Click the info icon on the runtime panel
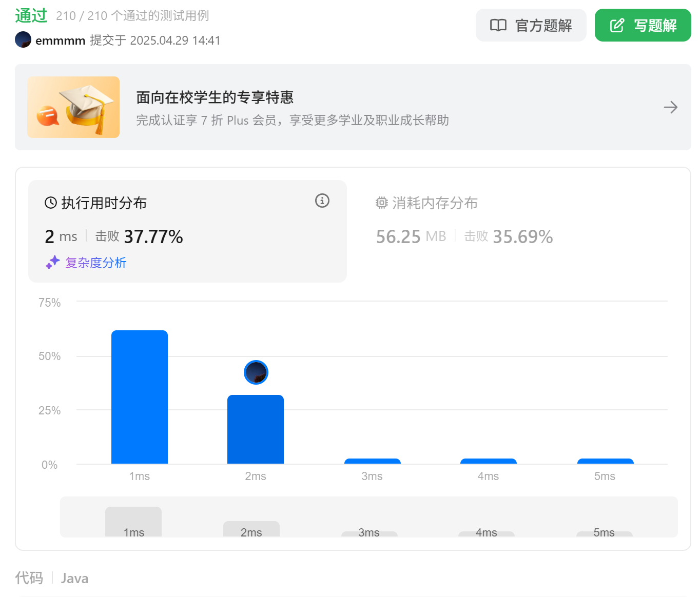The width and height of the screenshot is (700, 597). click(x=322, y=201)
